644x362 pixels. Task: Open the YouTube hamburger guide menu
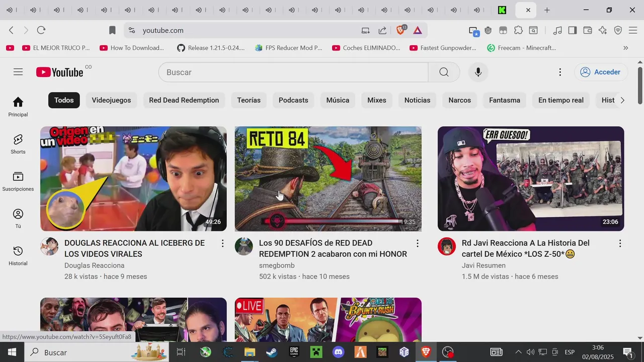click(x=18, y=72)
